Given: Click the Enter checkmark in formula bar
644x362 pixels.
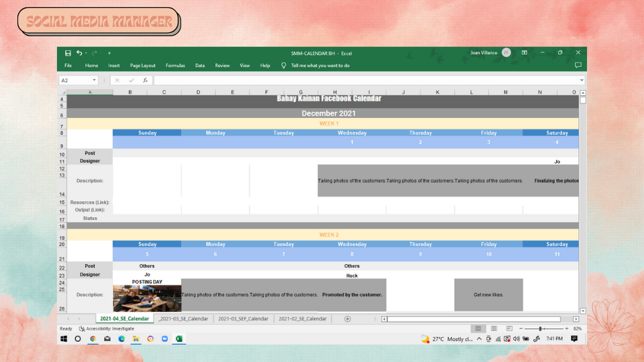Looking at the screenshot, I should 131,80.
